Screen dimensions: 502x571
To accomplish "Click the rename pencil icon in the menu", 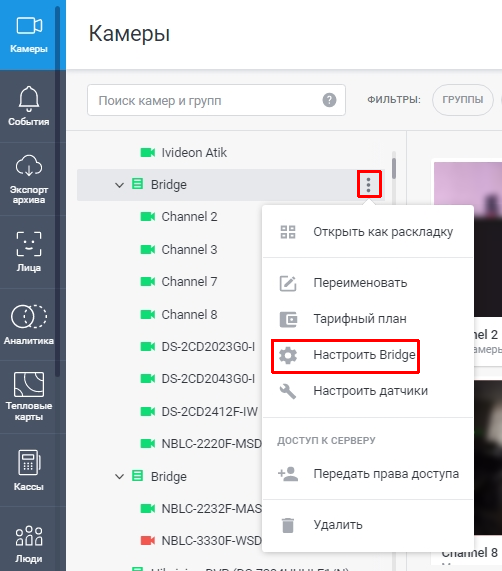I will pyautogui.click(x=288, y=283).
